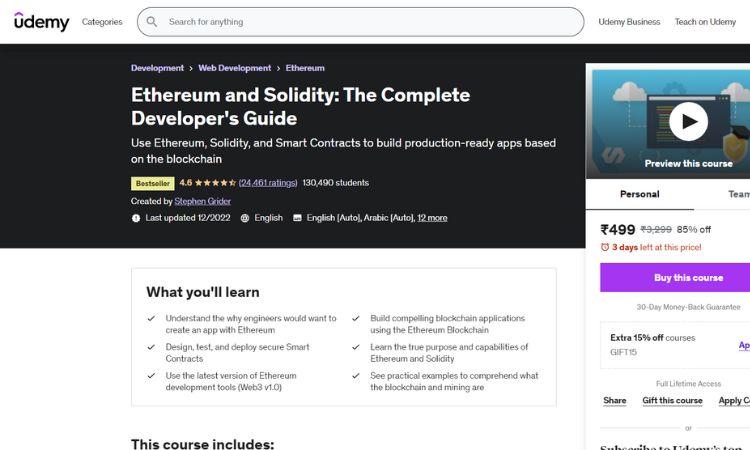Expand the 12 more subtitle languages
The height and width of the screenshot is (450, 750).
[x=432, y=218]
